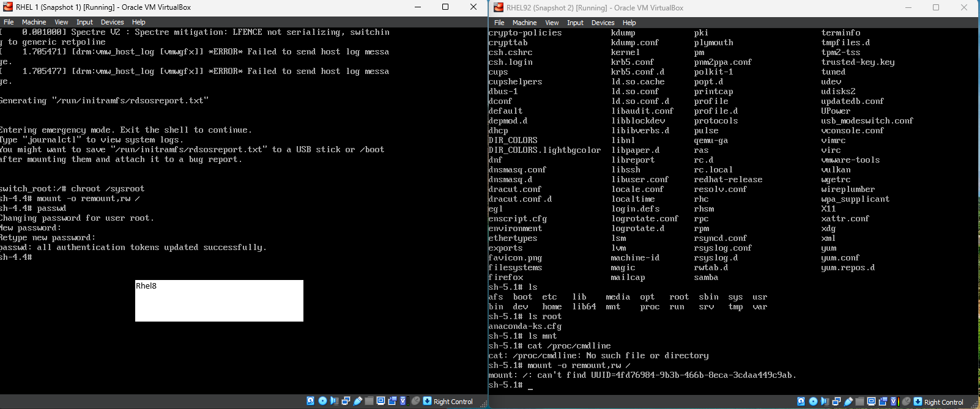The image size is (980, 409).
Task: Click 'redhat-release' entry in RHEL92 listing
Action: click(x=728, y=179)
